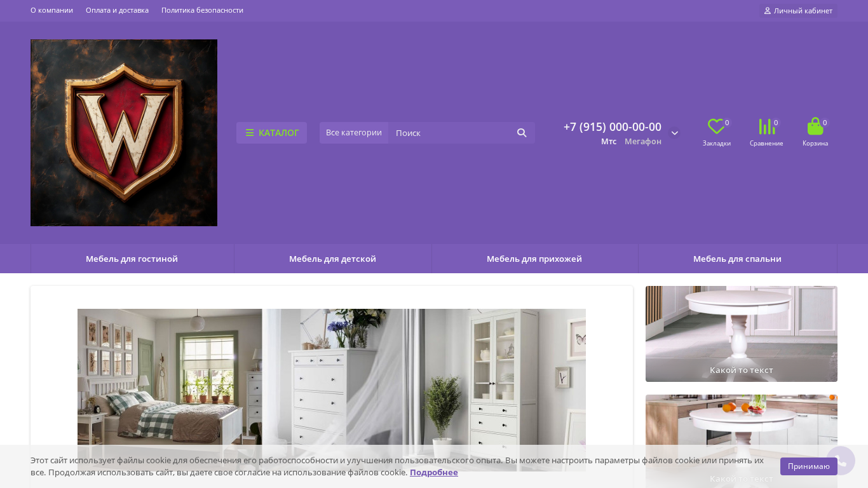Open the shopping bag cart icon (Корзина)
The width and height of the screenshot is (868, 488).
tap(815, 126)
